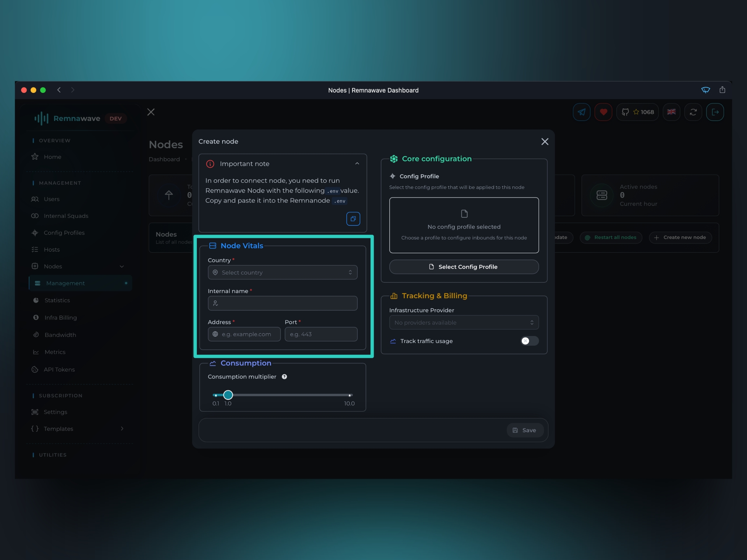Click the Select Config Profile button
This screenshot has height=560, width=747.
[464, 267]
